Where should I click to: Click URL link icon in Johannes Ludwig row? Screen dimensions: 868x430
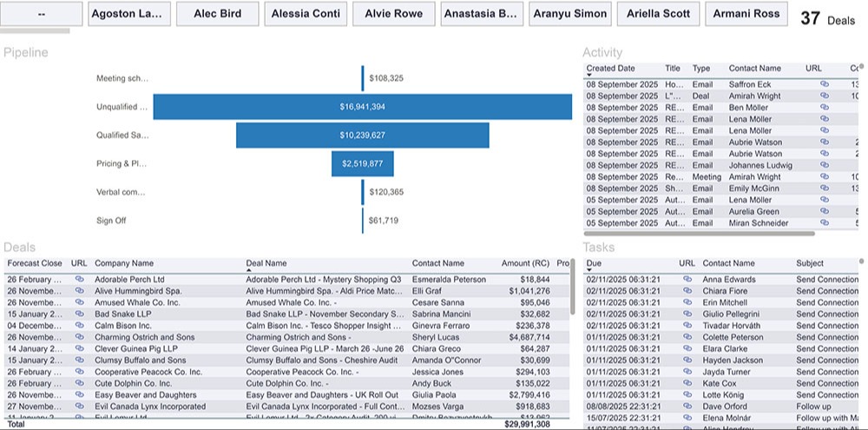click(x=825, y=165)
